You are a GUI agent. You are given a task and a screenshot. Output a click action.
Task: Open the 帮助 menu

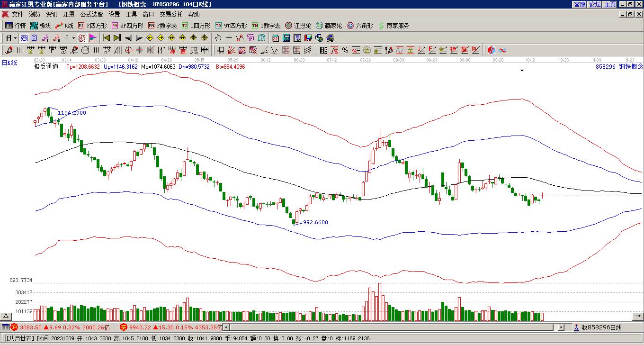(194, 14)
